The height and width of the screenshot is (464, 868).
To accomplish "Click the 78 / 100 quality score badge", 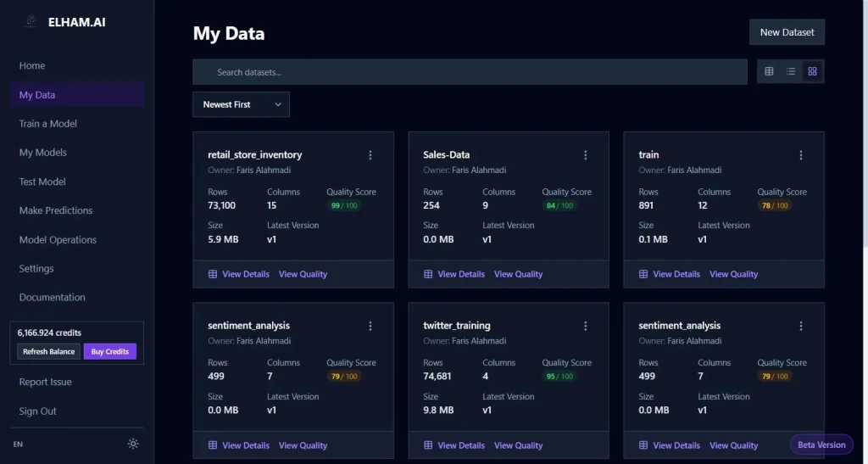I will pos(775,205).
